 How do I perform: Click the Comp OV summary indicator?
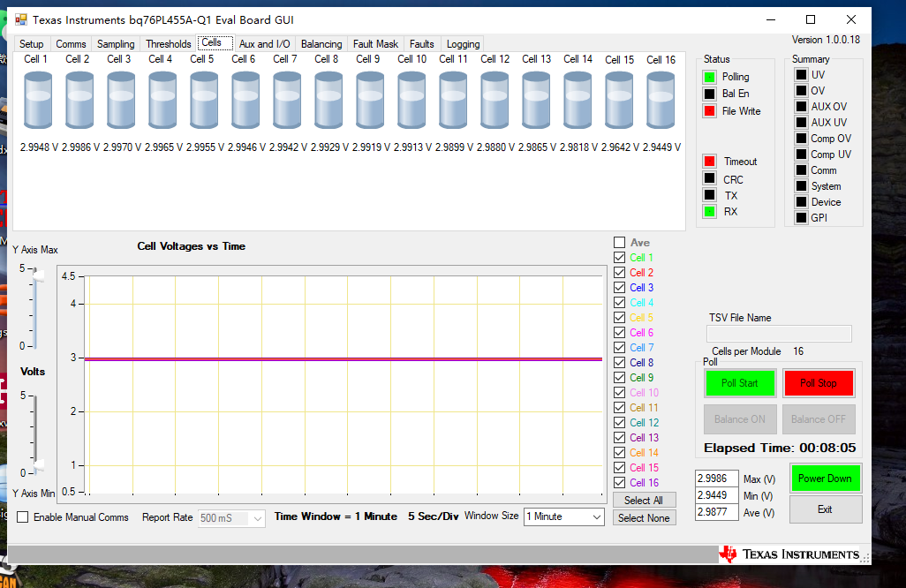801,138
